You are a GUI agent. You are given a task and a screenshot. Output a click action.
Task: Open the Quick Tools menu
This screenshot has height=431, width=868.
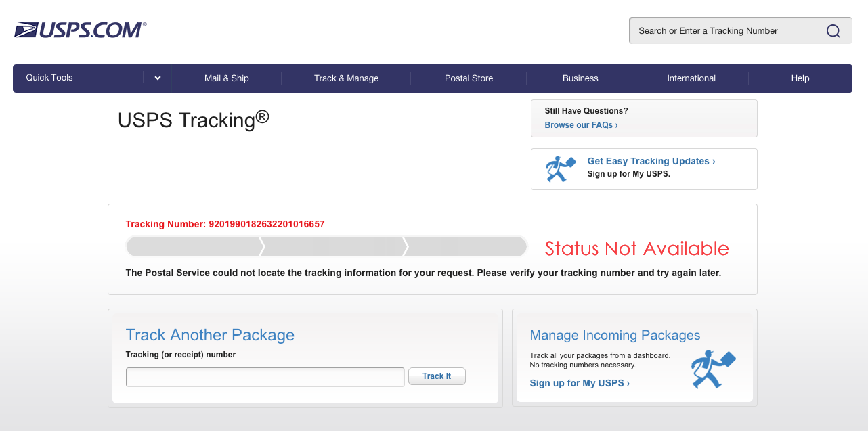(x=49, y=78)
